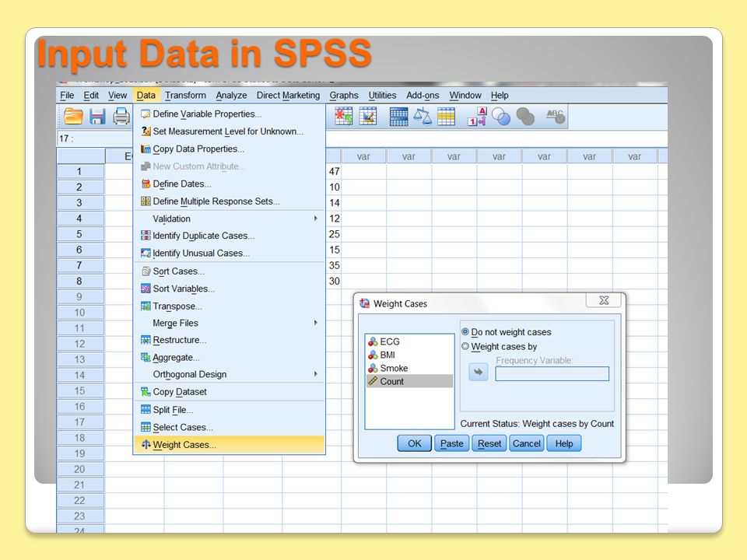Click the Restructure menu icon
747x560 pixels.
[146, 340]
